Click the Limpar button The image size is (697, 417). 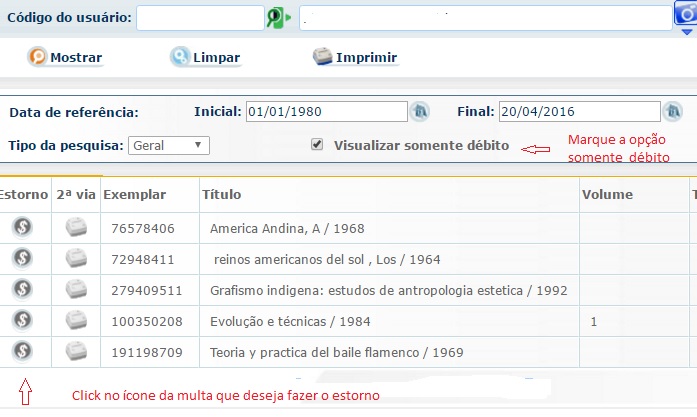[x=205, y=57]
